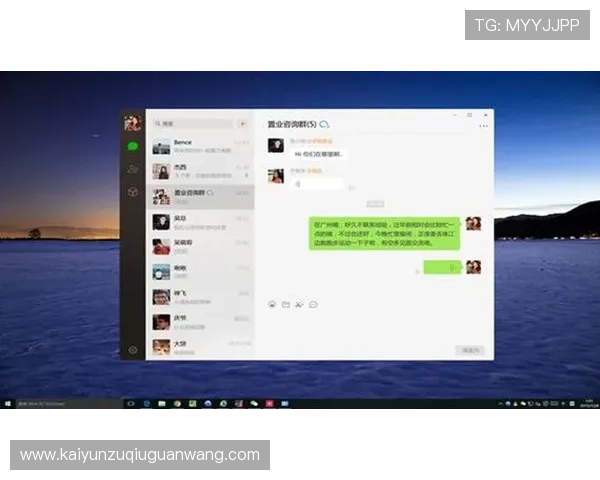Click the plus button beside search
Viewport: 600px width, 480px height.
click(243, 124)
